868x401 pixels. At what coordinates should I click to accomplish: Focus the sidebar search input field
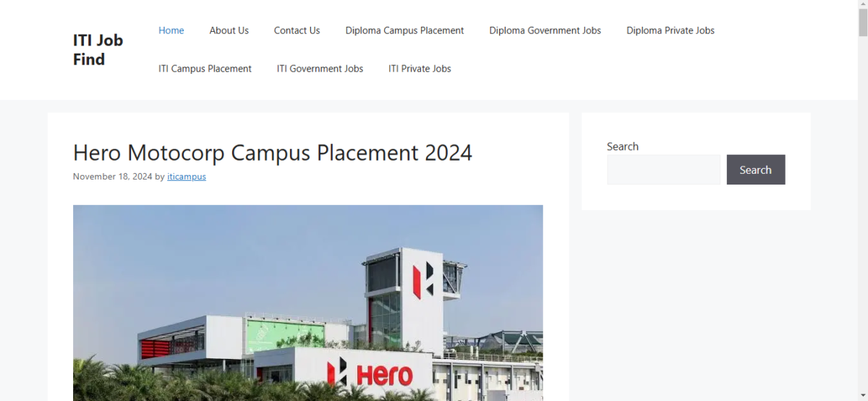[663, 169]
